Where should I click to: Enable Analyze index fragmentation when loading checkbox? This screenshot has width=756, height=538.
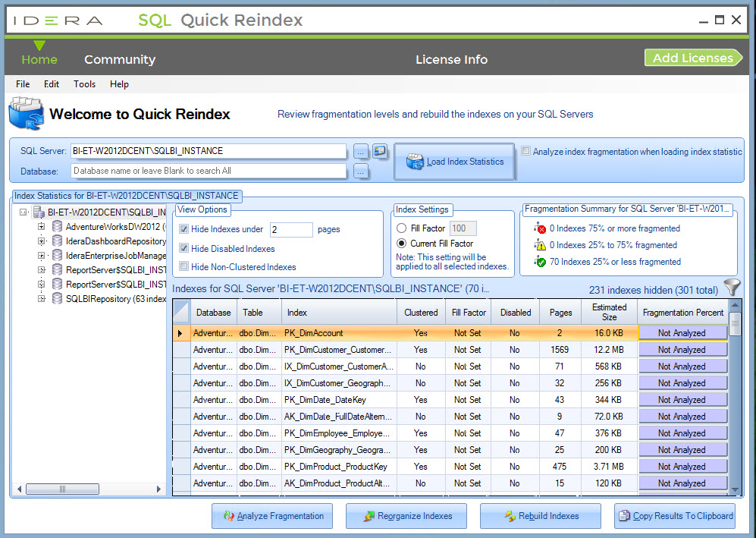tap(526, 150)
